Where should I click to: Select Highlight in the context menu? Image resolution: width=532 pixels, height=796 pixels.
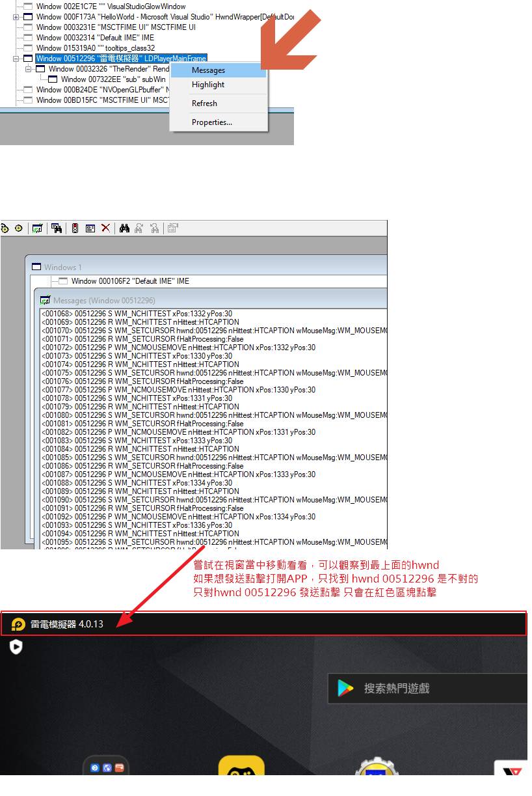[208, 85]
